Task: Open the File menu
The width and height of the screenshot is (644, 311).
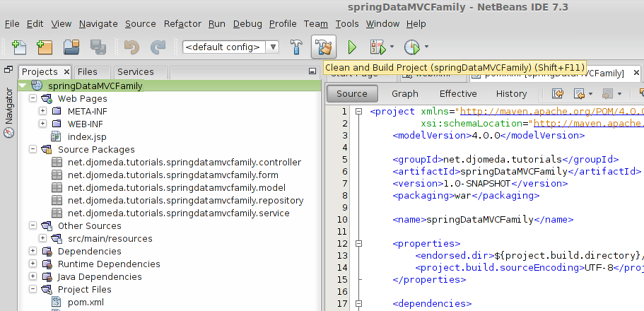Action: [12, 24]
